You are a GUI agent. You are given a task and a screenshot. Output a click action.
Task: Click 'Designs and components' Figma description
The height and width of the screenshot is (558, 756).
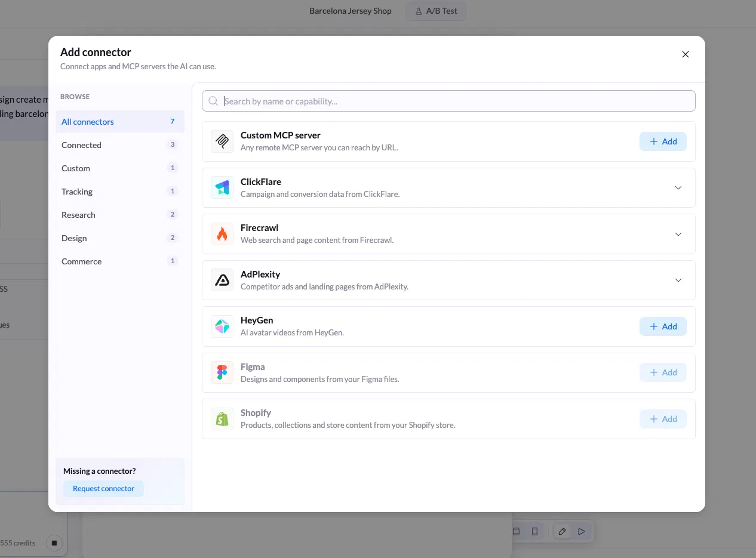pyautogui.click(x=319, y=379)
